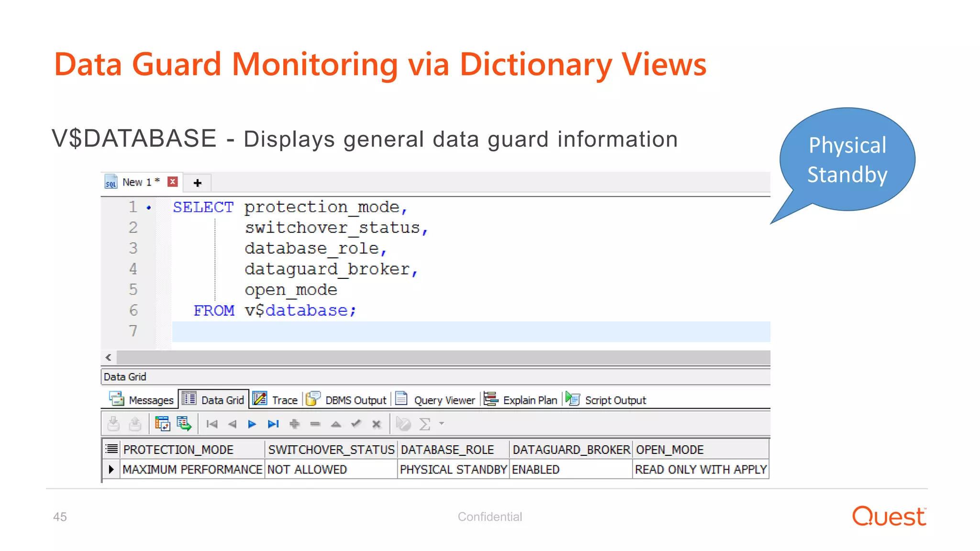The width and height of the screenshot is (980, 551).
Task: Click the DATAGUARD_BROKER column header
Action: 571,449
